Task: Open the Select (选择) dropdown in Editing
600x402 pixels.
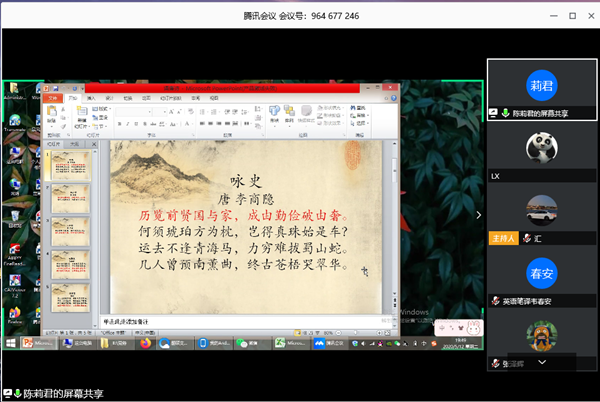Action: click(x=360, y=123)
